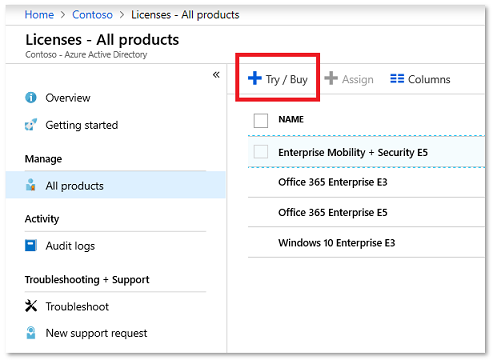Click the Columns button label
The image size is (493, 364).
tap(429, 79)
